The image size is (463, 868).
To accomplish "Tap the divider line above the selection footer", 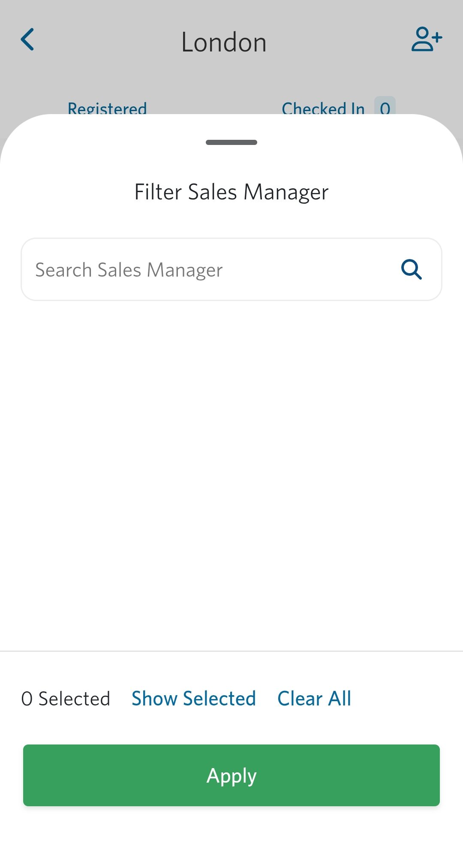I will (x=231, y=651).
